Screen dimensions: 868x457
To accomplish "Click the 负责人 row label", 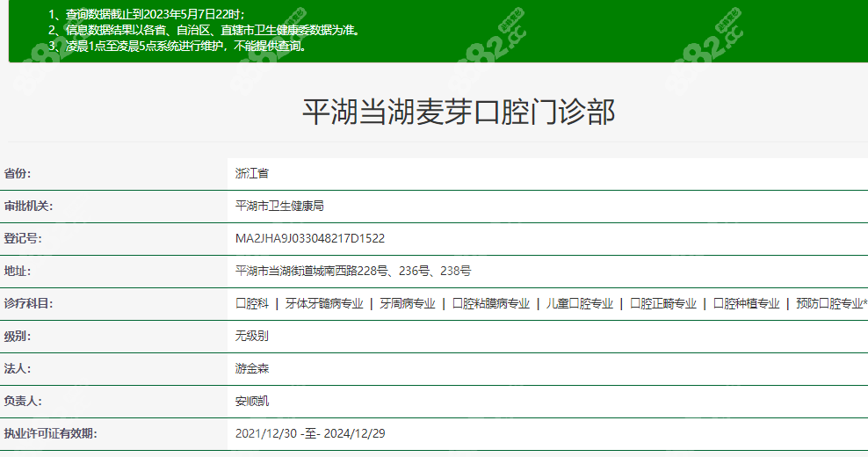I will (x=23, y=401).
